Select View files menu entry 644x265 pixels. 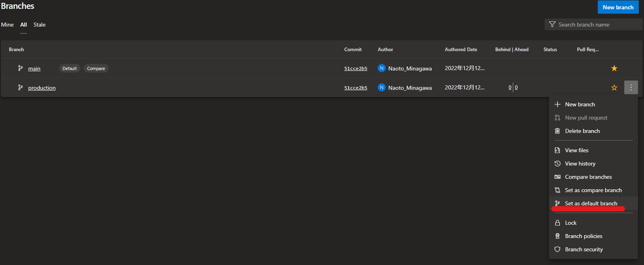[593, 150]
